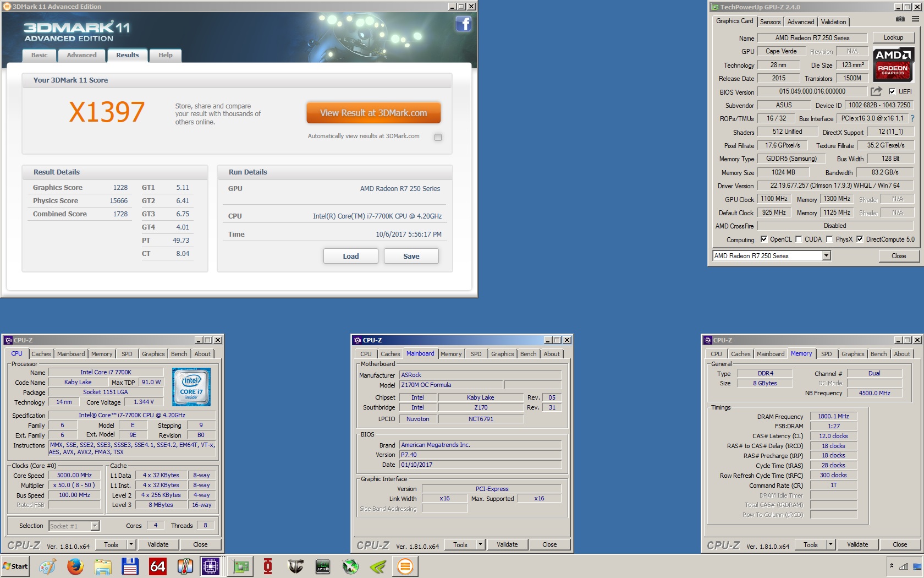Show hidden tray icons arrow
The image size is (924, 578).
click(892, 566)
